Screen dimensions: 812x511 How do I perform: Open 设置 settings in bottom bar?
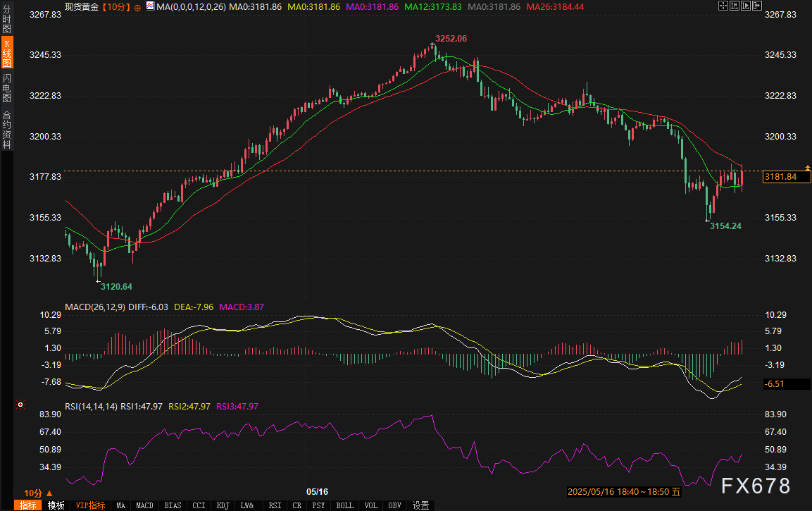(x=421, y=505)
